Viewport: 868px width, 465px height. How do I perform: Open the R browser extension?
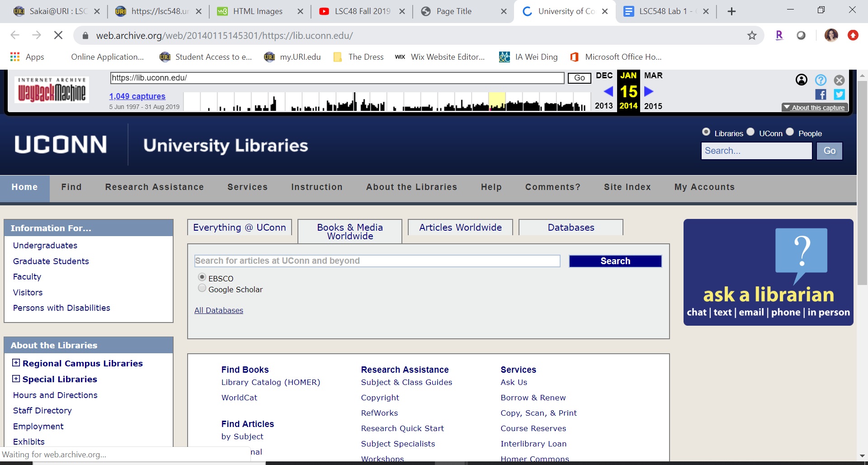[779, 35]
